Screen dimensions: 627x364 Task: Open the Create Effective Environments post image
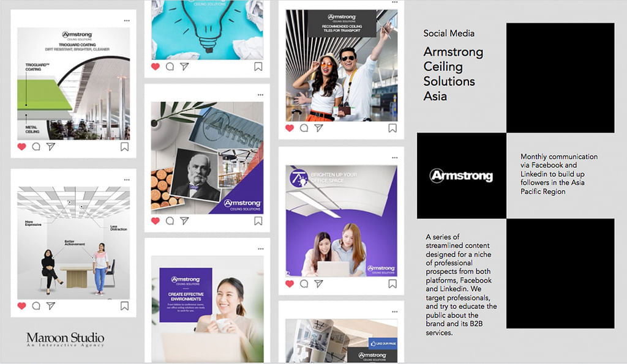208,309
